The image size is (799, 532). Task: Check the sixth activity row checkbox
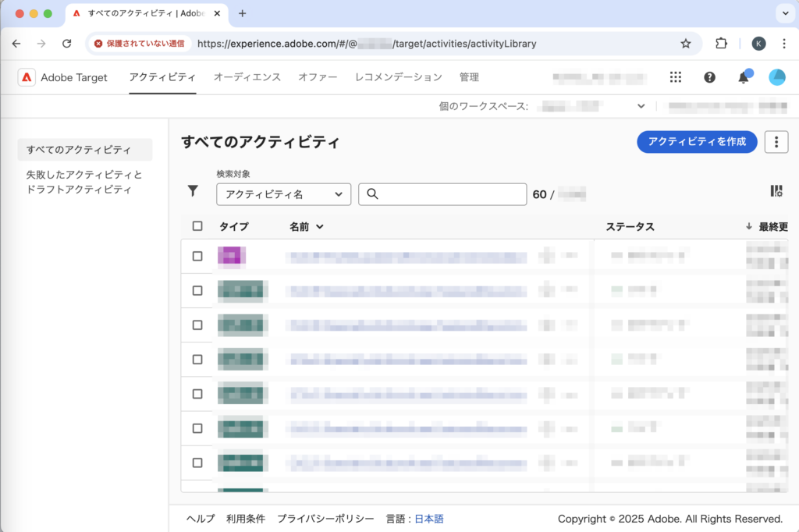click(x=197, y=428)
